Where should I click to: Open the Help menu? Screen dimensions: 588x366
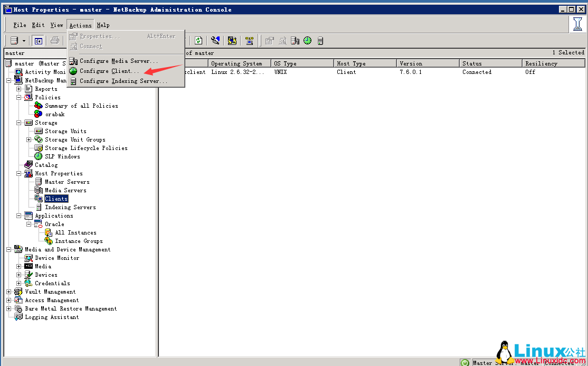103,25
